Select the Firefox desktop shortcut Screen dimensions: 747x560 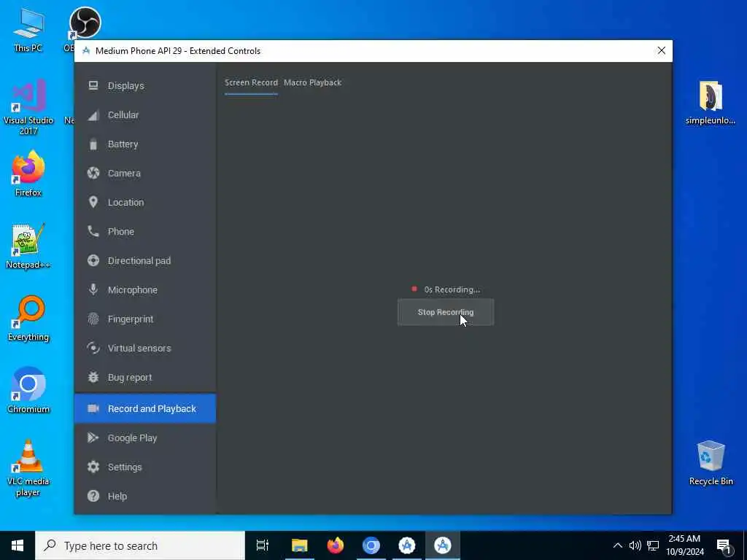[x=28, y=174]
